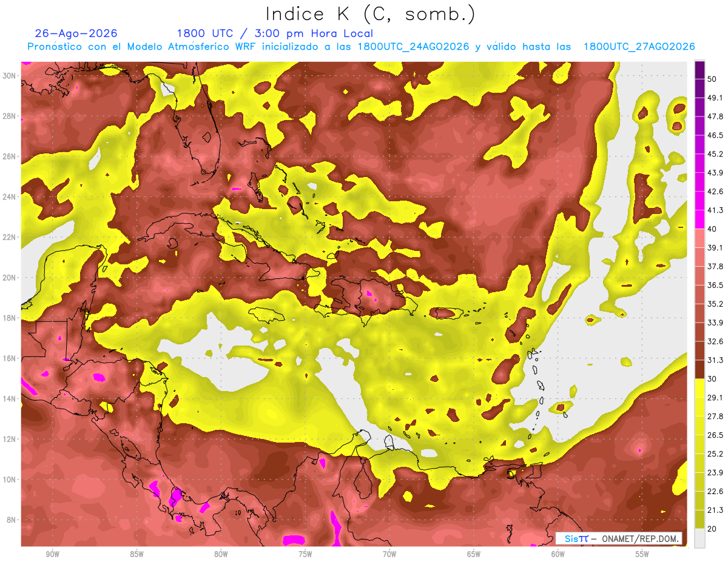The image size is (728, 562).
Task: Click the colorbar value "30"
Action: (x=713, y=379)
